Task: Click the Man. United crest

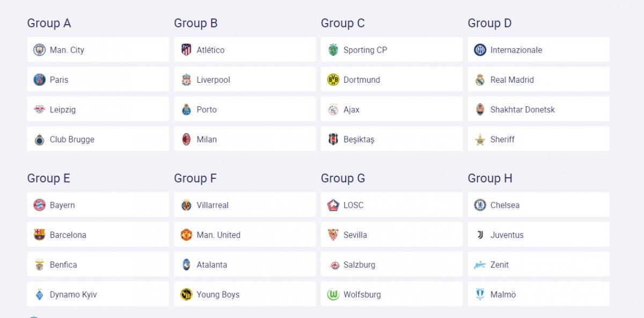Action: pos(186,235)
